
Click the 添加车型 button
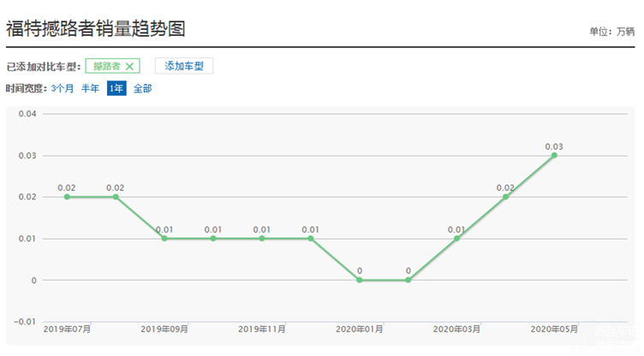[184, 66]
